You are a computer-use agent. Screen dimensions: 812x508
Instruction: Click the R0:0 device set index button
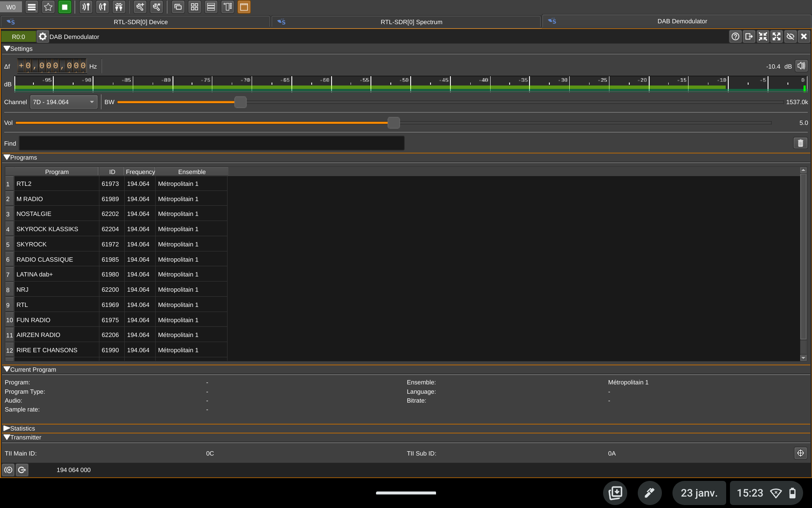(19, 37)
